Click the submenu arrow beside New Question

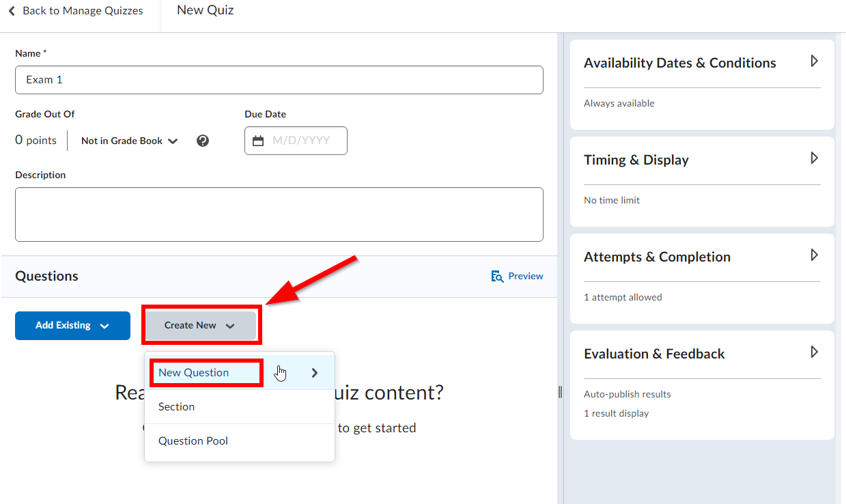pyautogui.click(x=314, y=372)
